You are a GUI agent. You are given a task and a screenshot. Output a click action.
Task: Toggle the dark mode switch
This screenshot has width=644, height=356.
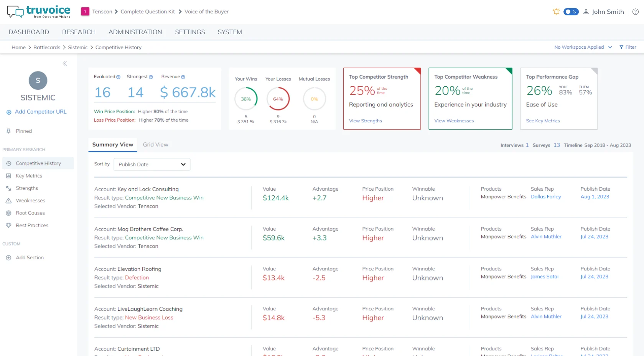click(x=571, y=12)
